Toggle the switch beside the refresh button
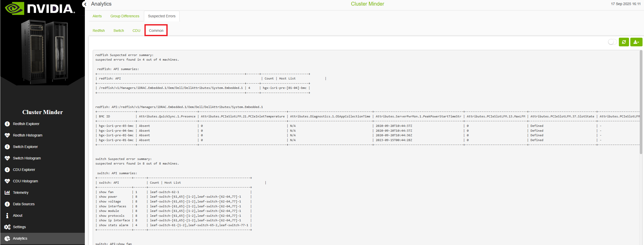This screenshot has width=644, height=245. click(x=612, y=42)
